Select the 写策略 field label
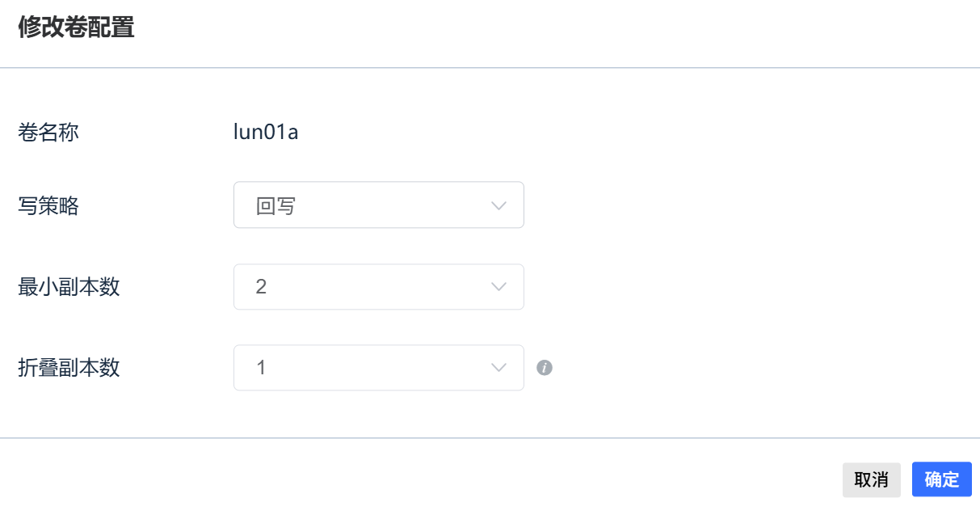The height and width of the screenshot is (515, 980). click(48, 205)
